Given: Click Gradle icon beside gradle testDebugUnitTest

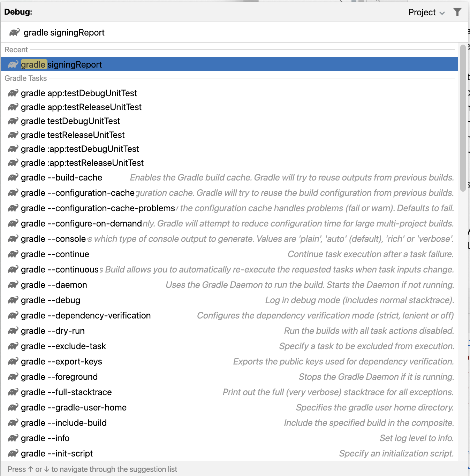Looking at the screenshot, I should tap(13, 121).
